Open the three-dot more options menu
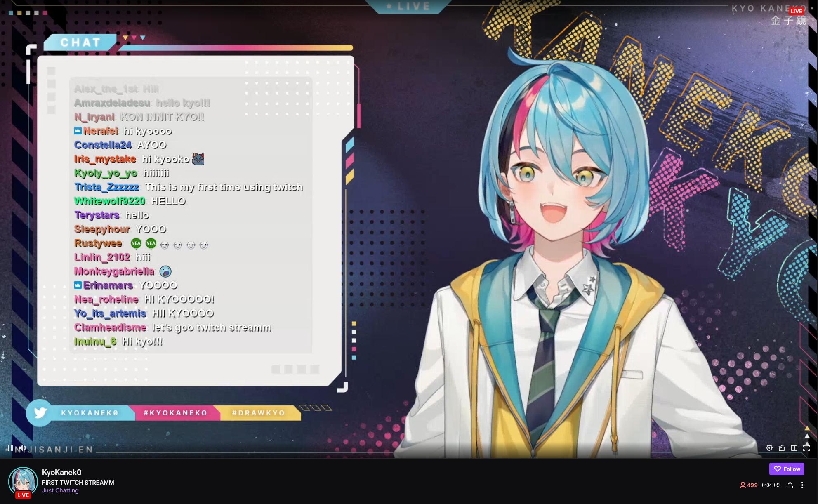The height and width of the screenshot is (504, 818). pos(802,485)
